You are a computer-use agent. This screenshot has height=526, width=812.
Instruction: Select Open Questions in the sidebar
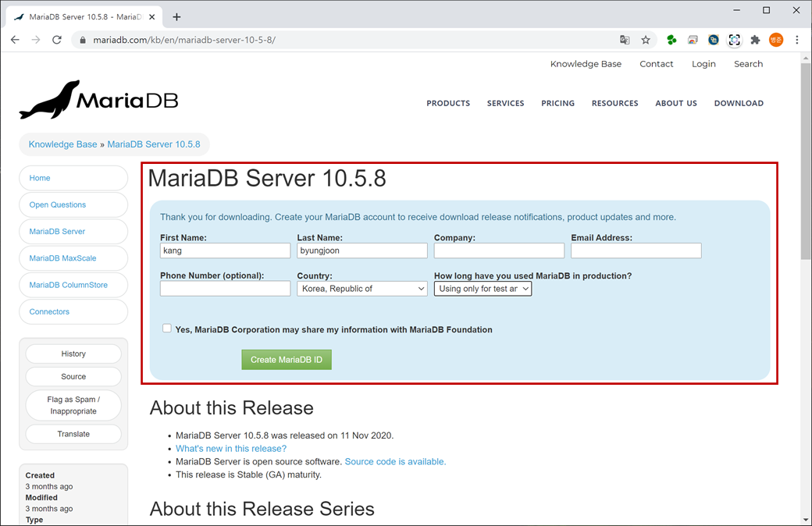[73, 205]
